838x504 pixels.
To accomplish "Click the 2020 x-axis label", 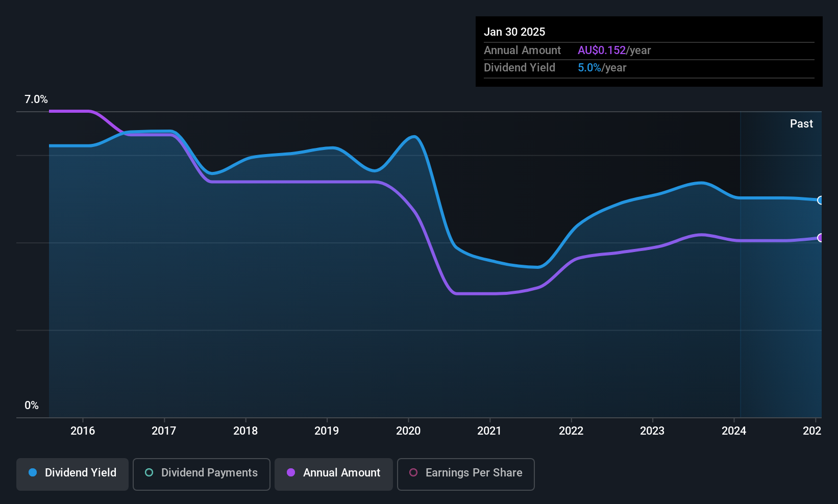I will [x=408, y=431].
